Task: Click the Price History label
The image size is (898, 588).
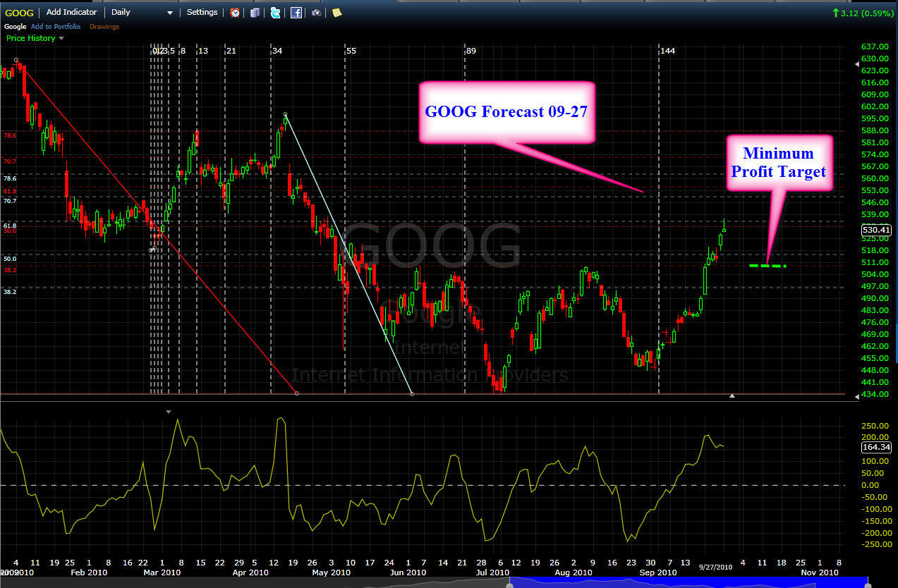Action: pyautogui.click(x=30, y=38)
